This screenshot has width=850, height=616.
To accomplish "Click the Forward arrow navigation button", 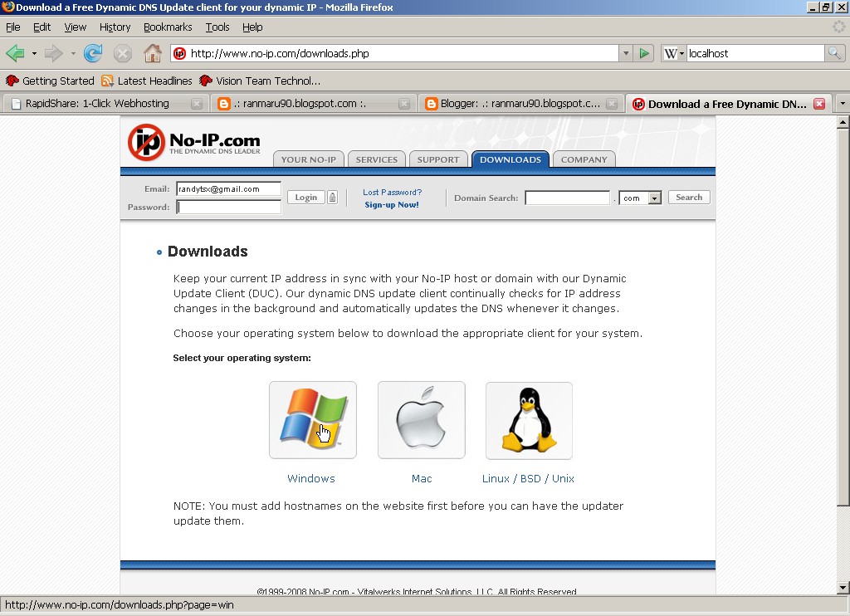I will point(54,53).
